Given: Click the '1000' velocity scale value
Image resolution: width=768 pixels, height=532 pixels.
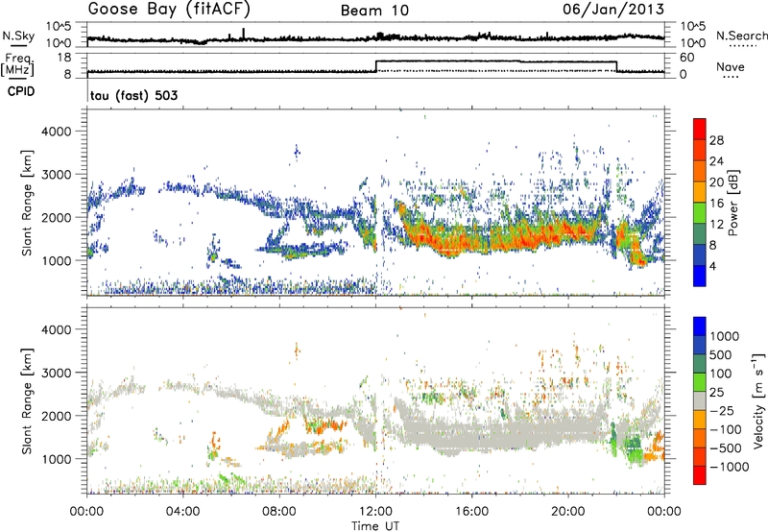Looking at the screenshot, I should click(725, 336).
